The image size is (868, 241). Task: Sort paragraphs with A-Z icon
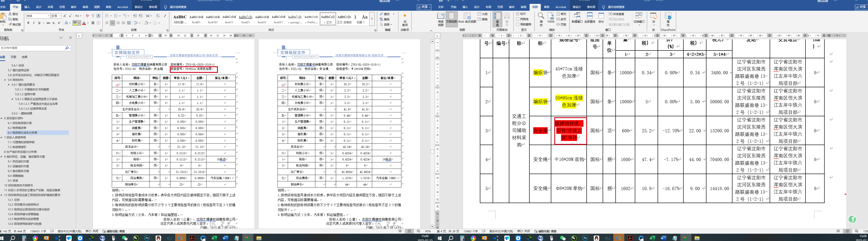(158, 16)
